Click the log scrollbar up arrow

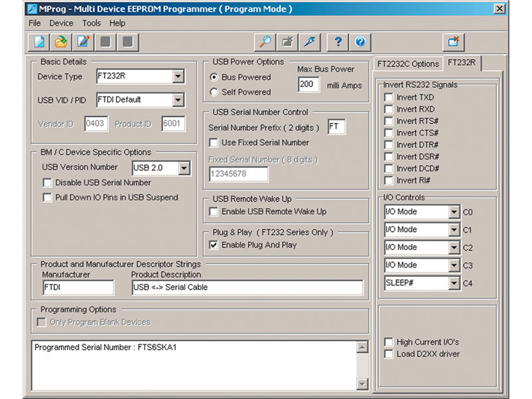click(362, 347)
